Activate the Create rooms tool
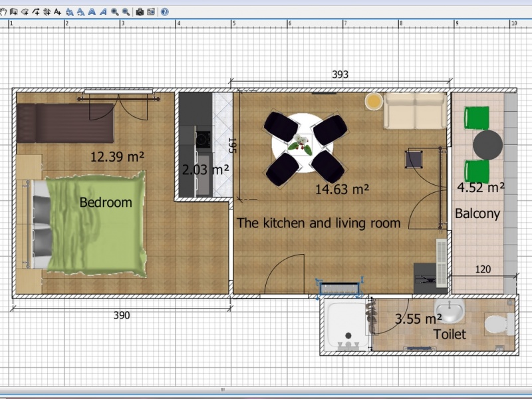This screenshot has height=399, width=532. 25,12
